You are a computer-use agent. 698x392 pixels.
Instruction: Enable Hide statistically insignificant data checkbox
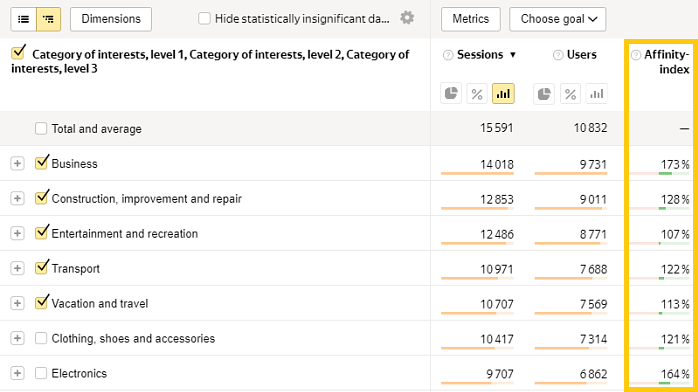pos(204,19)
